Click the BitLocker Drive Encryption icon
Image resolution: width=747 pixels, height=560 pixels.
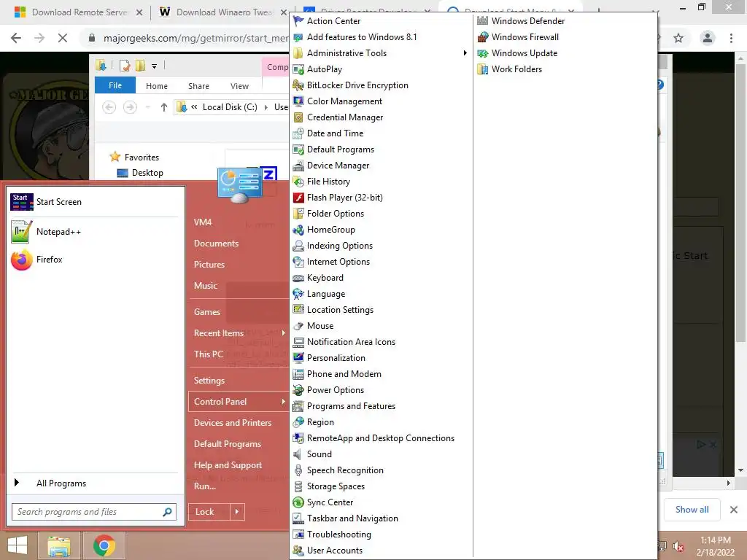298,85
